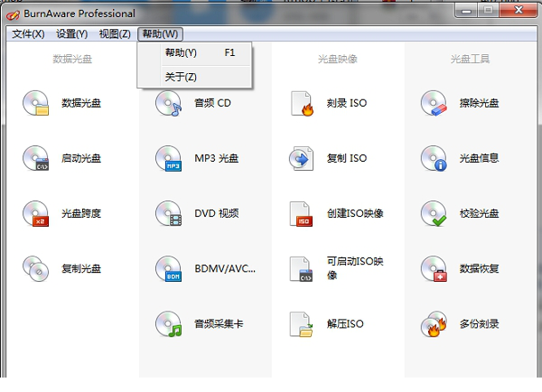Start 刻录 ISO flame file icon
This screenshot has height=392, width=542.
click(x=302, y=103)
